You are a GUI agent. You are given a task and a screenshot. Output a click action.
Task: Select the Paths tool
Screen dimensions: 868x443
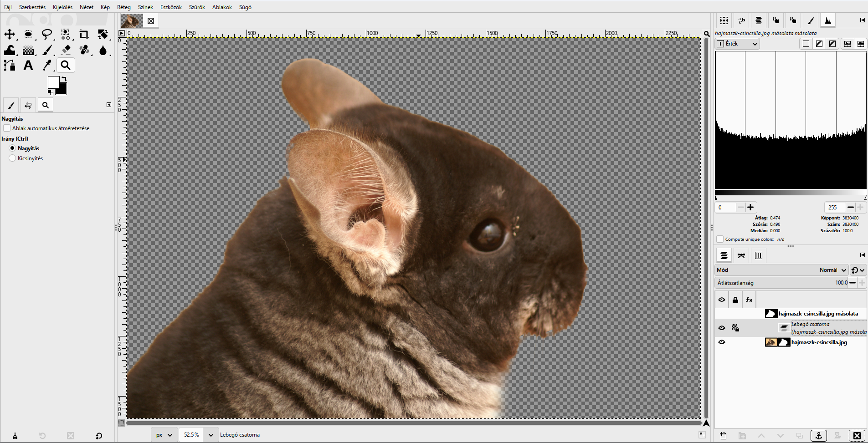[x=10, y=66]
